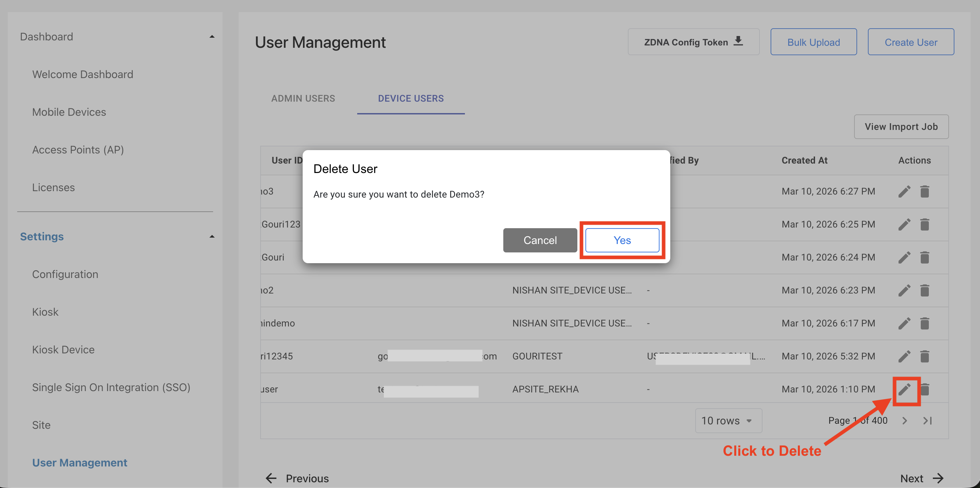Image resolution: width=980 pixels, height=488 pixels.
Task: Click edit pencil for APSITE_REKHA row
Action: click(x=904, y=389)
